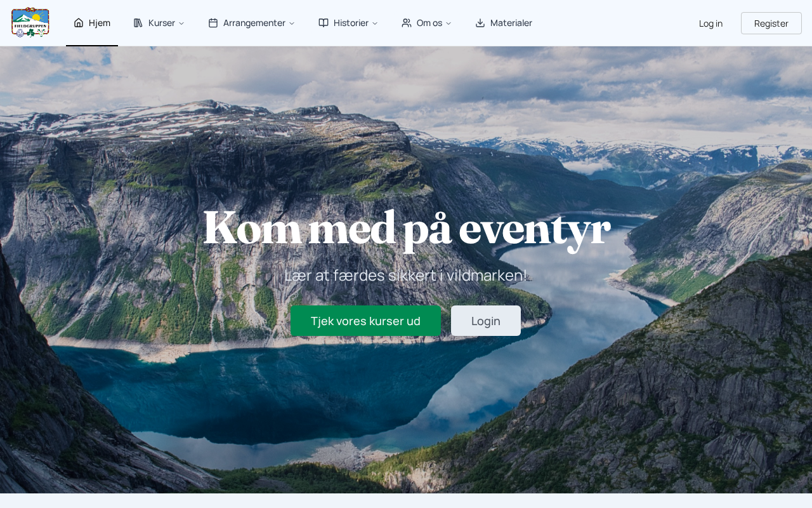Click the people icon beside Om os
The width and height of the screenshot is (812, 508).
point(407,23)
